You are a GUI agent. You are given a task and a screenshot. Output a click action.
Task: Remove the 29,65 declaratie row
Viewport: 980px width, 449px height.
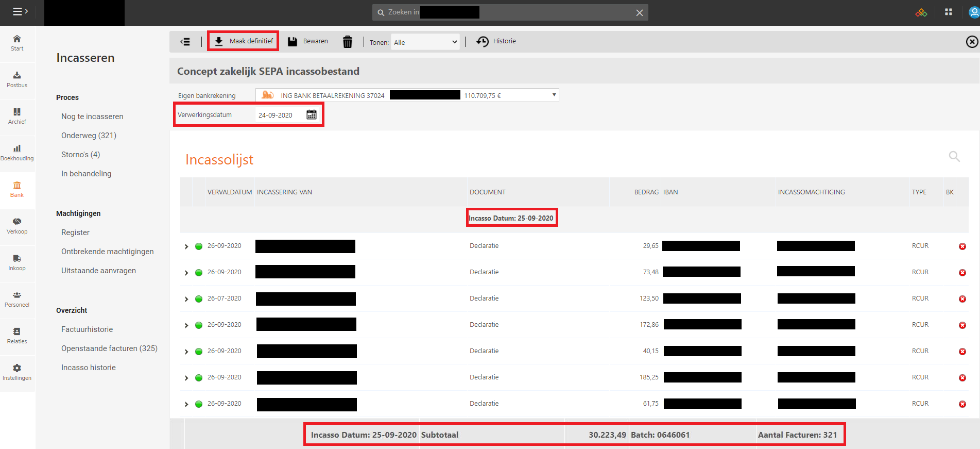962,246
